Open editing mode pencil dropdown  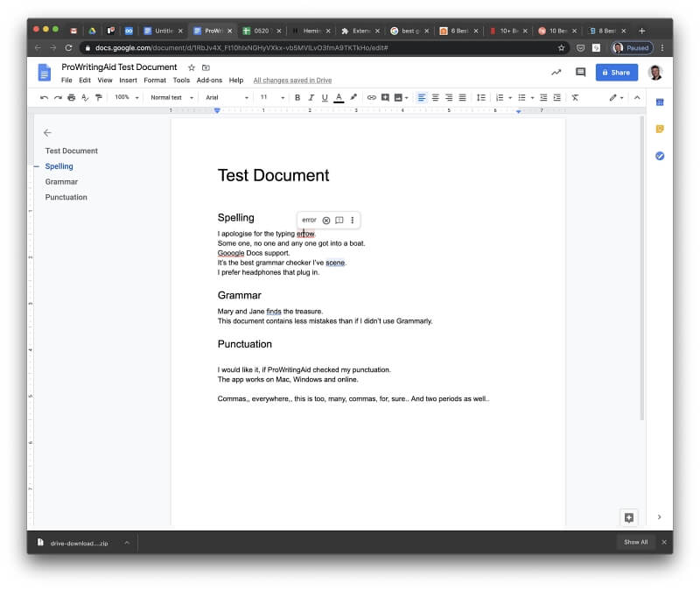click(616, 97)
